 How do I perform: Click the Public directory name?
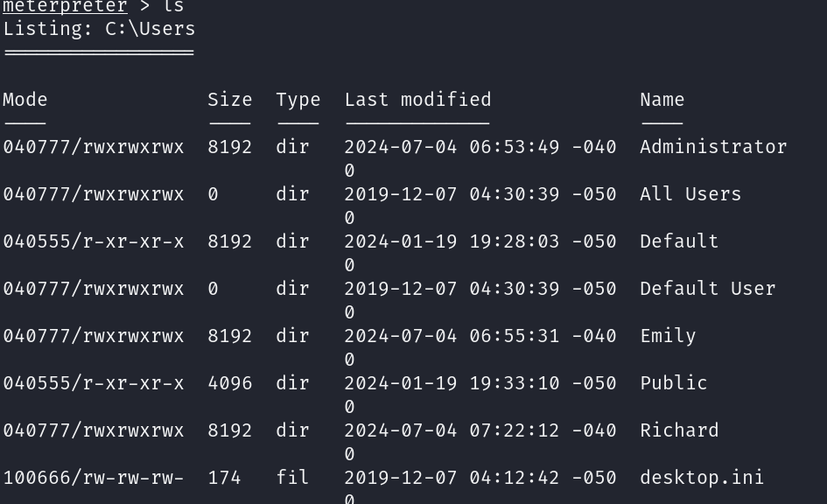673,383
